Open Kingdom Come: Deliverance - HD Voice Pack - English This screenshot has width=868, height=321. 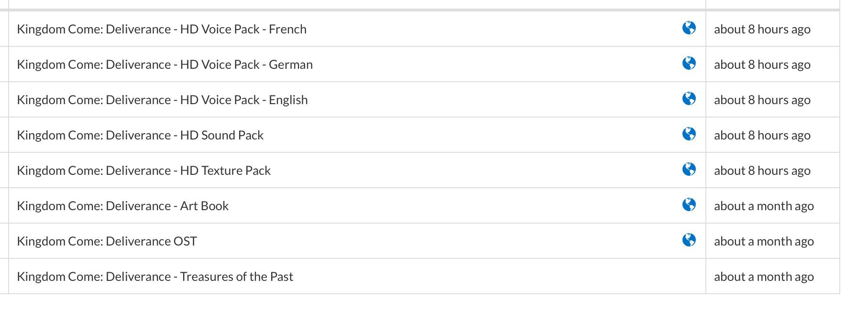coord(162,100)
